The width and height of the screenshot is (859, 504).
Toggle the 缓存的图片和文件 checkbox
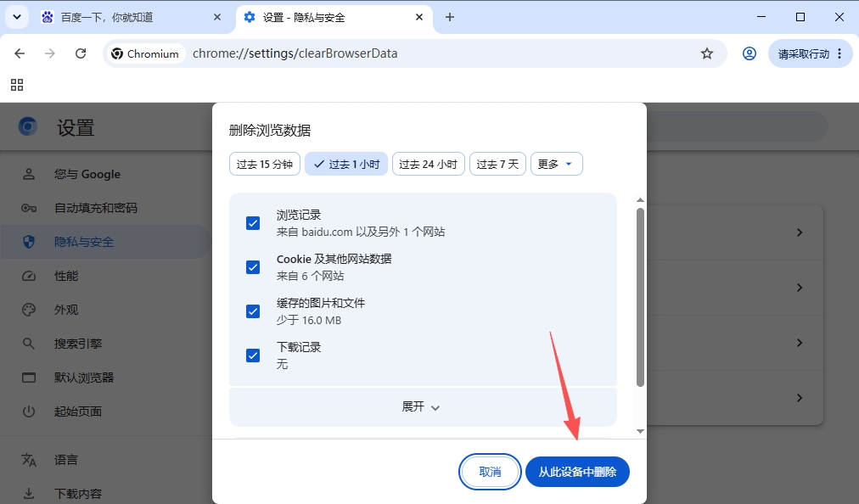tap(253, 311)
